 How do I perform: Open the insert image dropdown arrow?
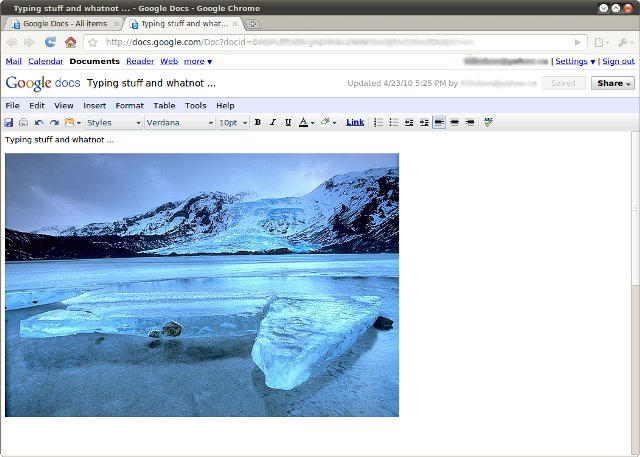point(79,123)
